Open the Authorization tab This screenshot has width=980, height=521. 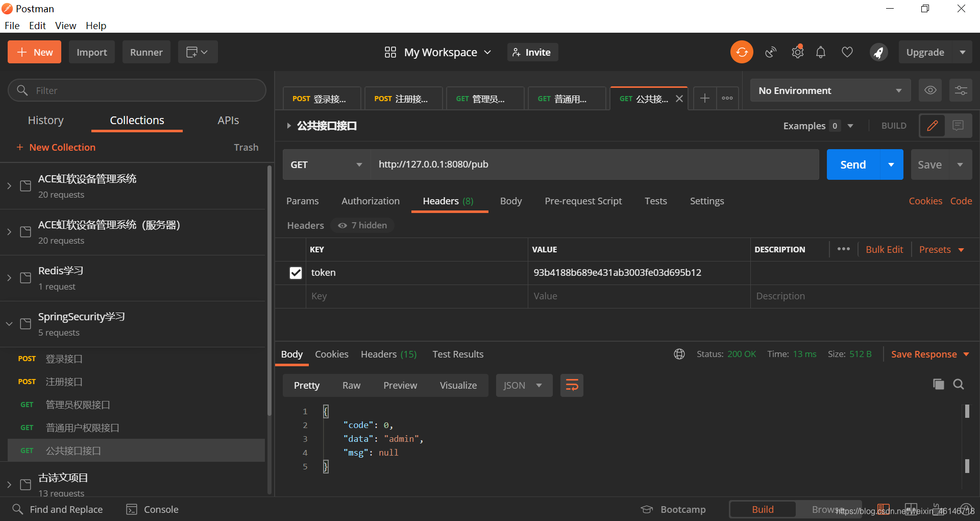pyautogui.click(x=371, y=201)
